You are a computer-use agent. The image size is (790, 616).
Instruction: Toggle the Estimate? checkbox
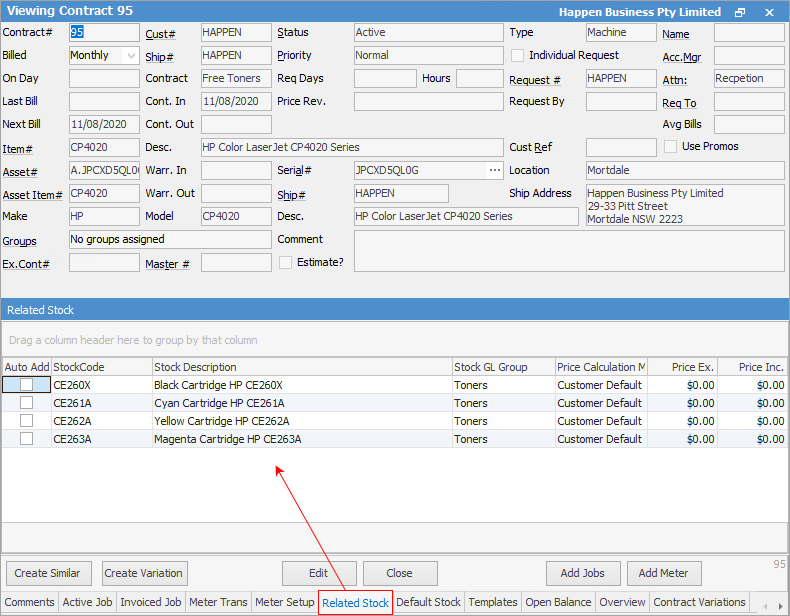tap(286, 262)
